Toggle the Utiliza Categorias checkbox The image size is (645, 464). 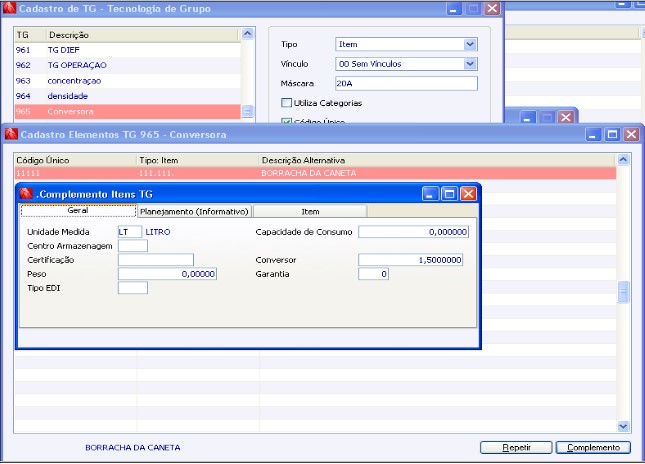[286, 102]
